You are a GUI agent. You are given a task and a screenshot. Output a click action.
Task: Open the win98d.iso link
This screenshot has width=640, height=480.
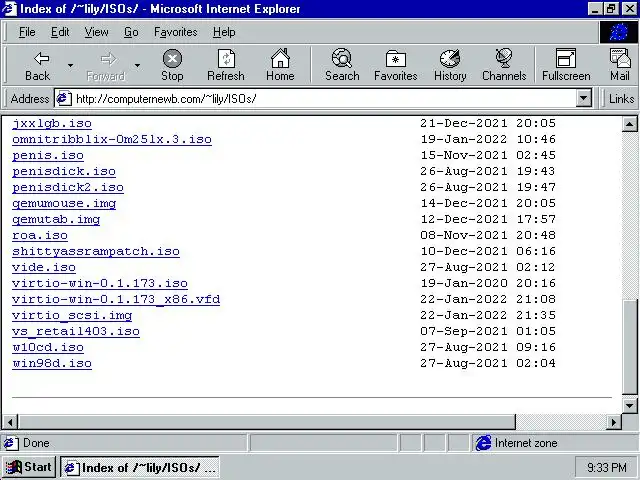pyautogui.click(x=52, y=363)
